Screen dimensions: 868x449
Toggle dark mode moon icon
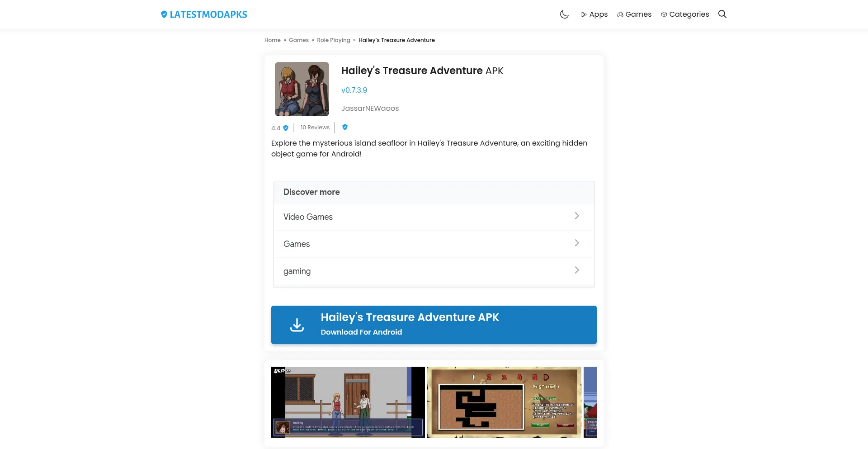coord(564,14)
